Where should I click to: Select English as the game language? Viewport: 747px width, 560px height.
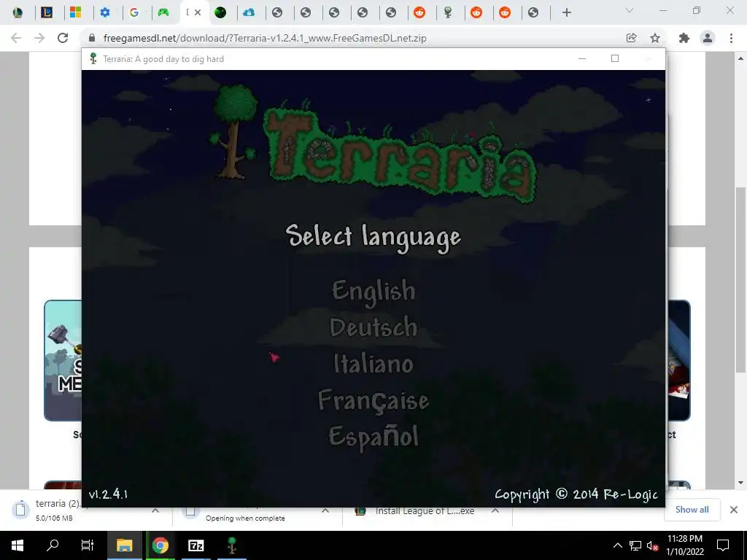[x=373, y=291]
